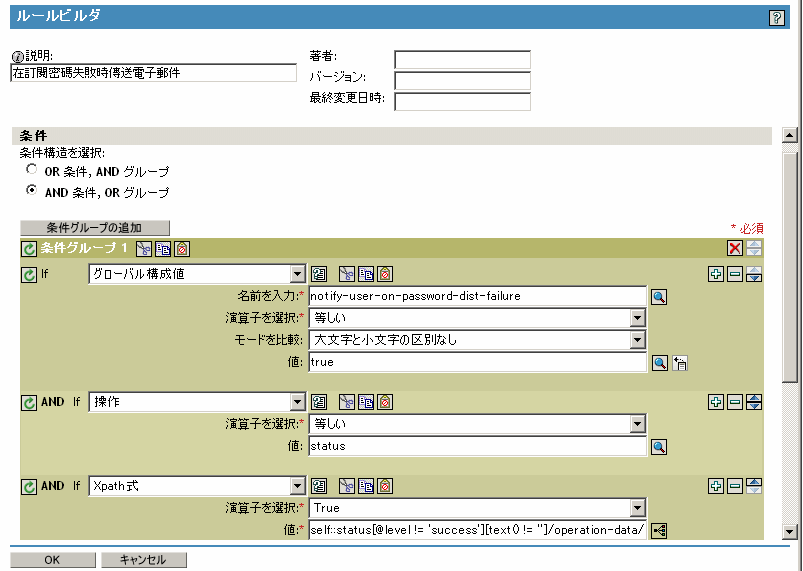The height and width of the screenshot is (571, 803).
Task: Add a condition with the 操作 plus icon
Action: point(716,402)
